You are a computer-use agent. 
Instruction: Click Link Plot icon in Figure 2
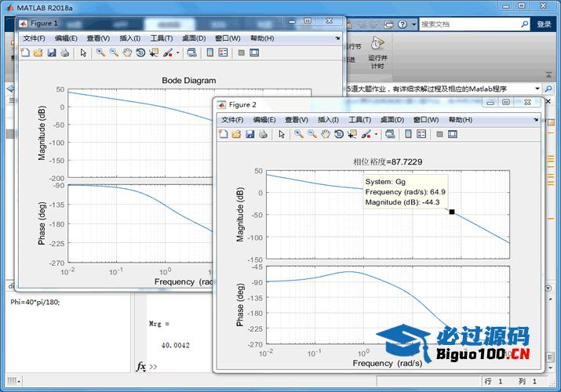pyautogui.click(x=390, y=134)
